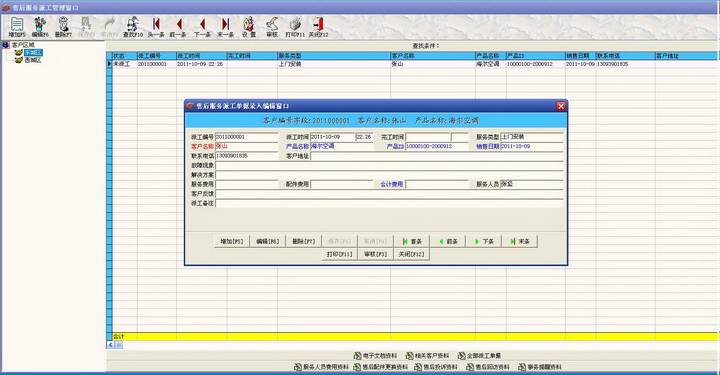Viewport: 720px width, 375px height.
Task: Click the 编辑F6 edit icon in main toolbar
Action: pos(40,27)
